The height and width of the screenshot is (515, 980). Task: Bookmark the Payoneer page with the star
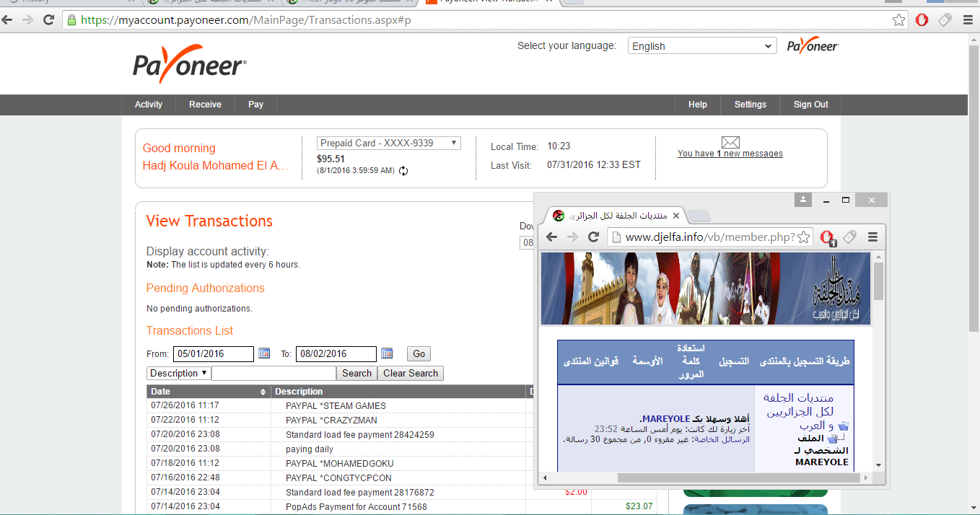pos(899,20)
